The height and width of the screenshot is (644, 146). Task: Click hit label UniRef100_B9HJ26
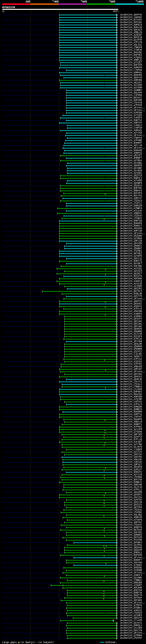click(131, 27)
